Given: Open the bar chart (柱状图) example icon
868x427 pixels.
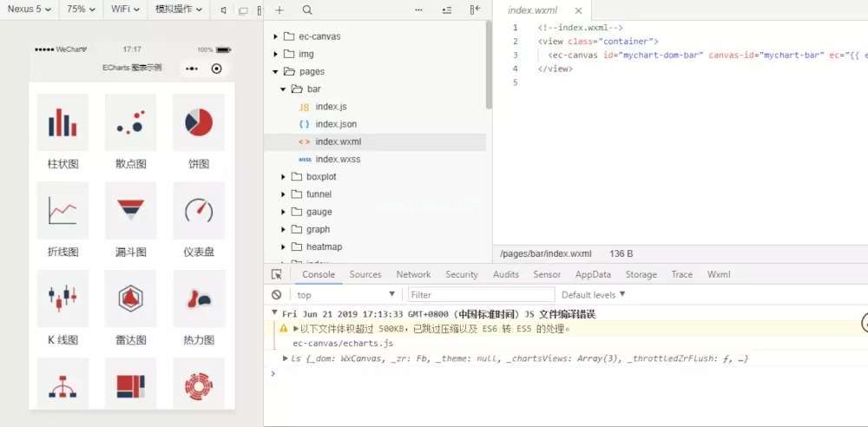Looking at the screenshot, I should point(62,122).
